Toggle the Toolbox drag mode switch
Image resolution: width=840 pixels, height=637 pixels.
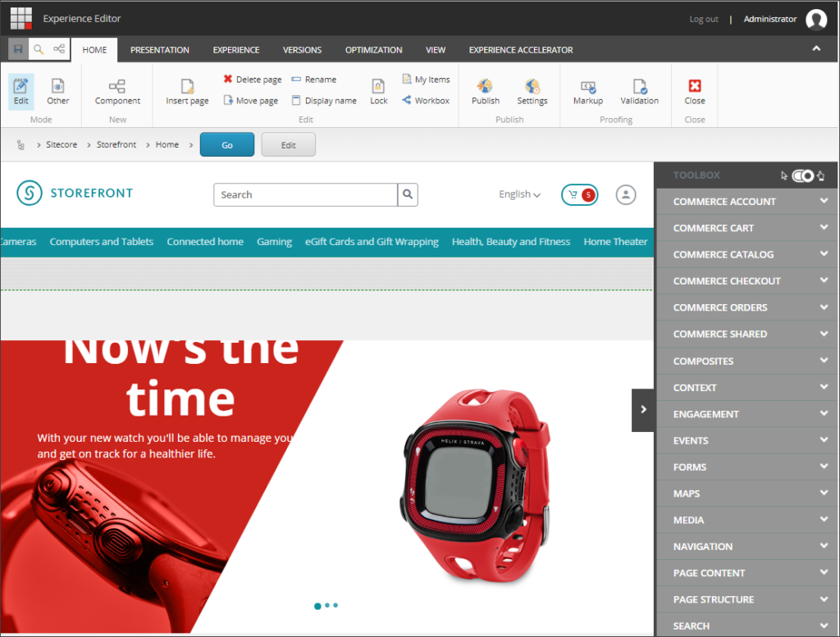pyautogui.click(x=803, y=175)
